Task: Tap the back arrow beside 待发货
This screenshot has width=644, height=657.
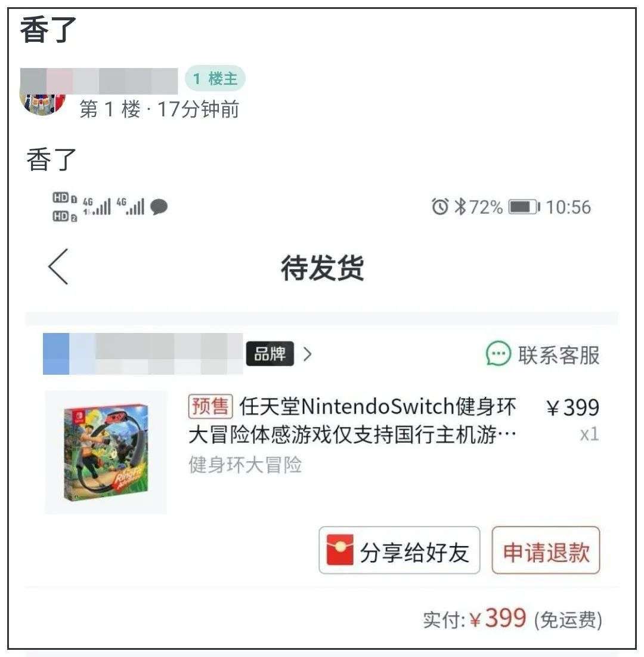Action: click(58, 267)
